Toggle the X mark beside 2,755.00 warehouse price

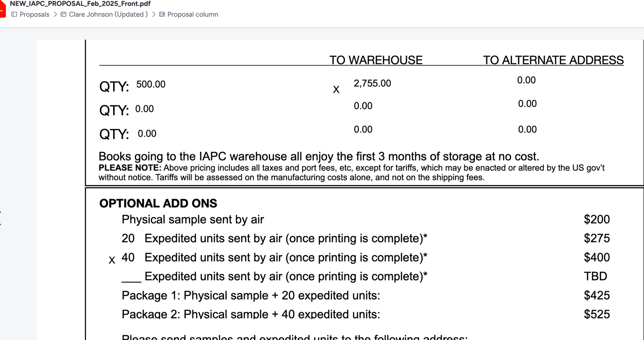336,90
